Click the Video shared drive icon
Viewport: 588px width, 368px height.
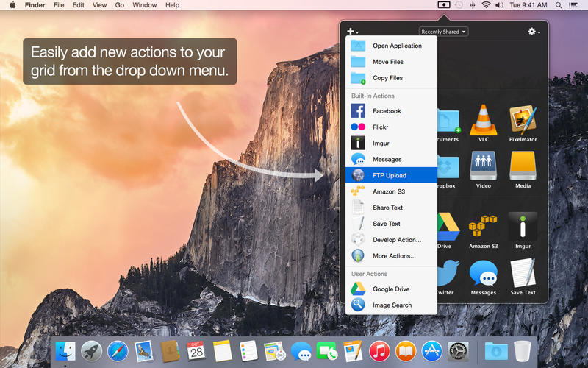[x=483, y=166]
